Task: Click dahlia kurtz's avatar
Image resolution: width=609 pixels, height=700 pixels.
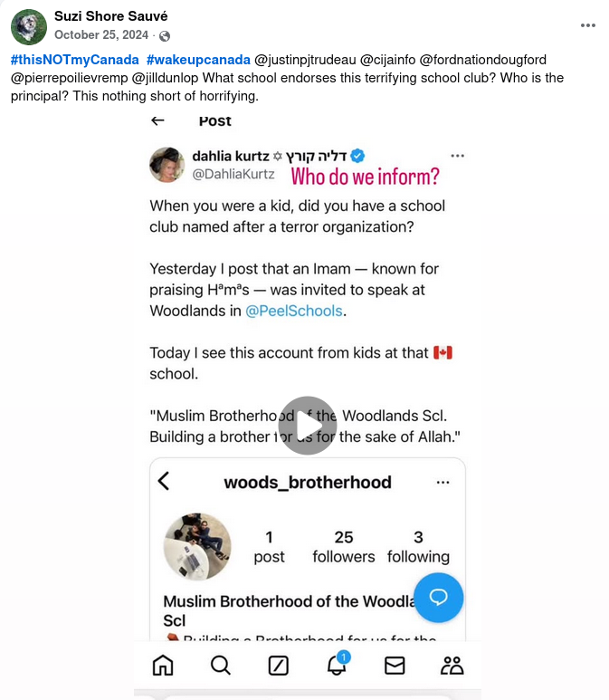Action: click(x=167, y=165)
